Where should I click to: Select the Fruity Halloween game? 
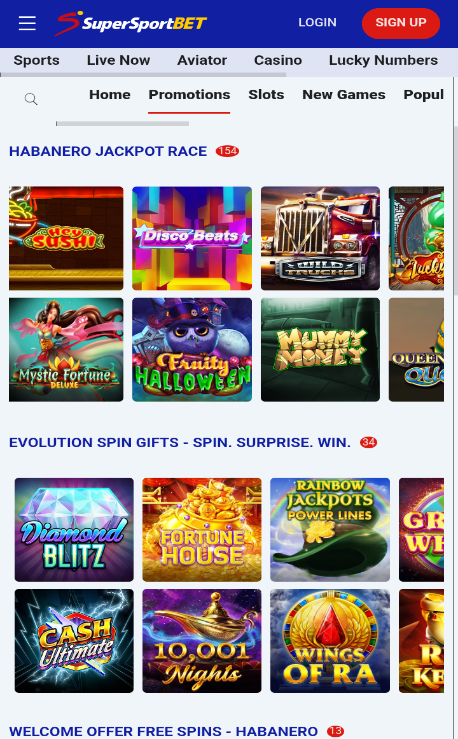192,350
